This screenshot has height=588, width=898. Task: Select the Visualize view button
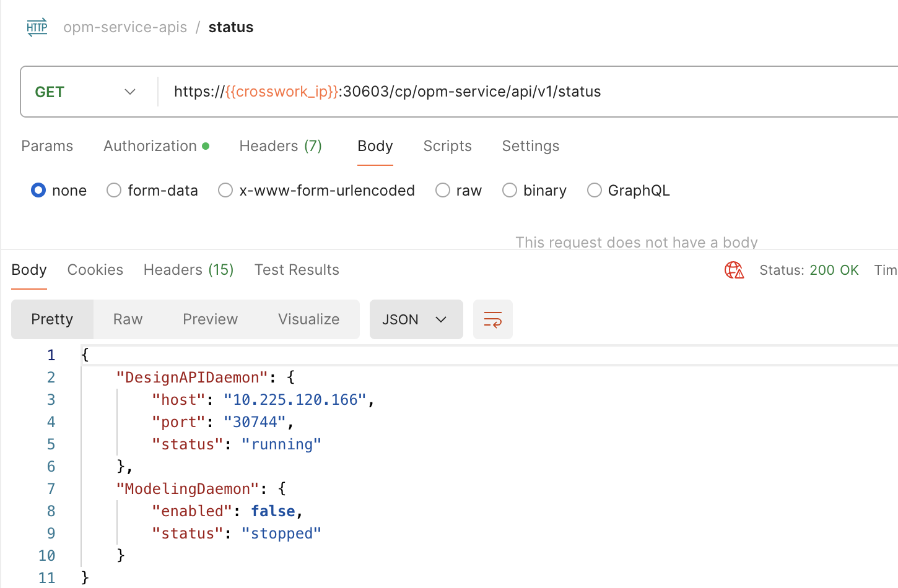tap(309, 319)
